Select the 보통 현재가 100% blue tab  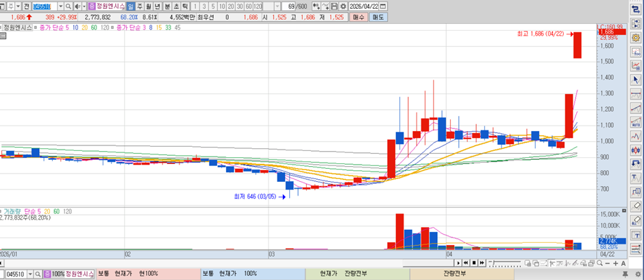pos(253,273)
